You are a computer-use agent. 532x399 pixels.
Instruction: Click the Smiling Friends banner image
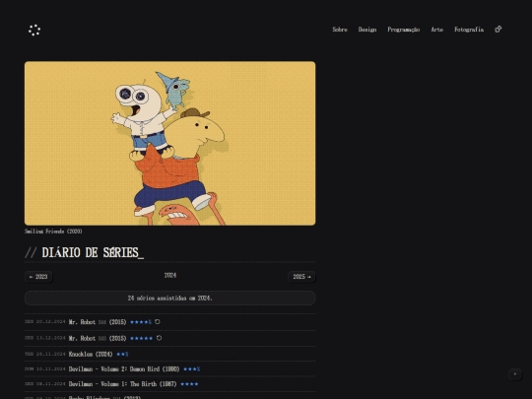170,143
